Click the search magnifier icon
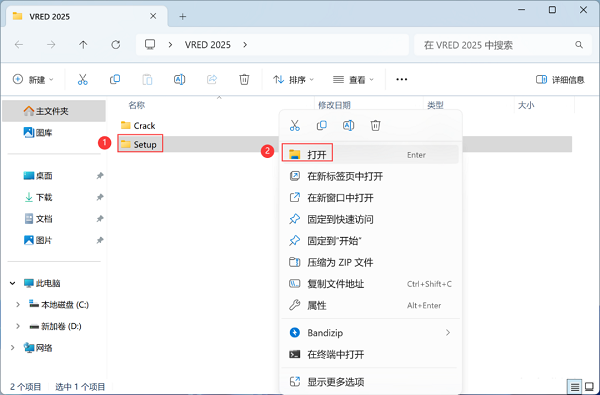The width and height of the screenshot is (600, 395). coord(579,45)
